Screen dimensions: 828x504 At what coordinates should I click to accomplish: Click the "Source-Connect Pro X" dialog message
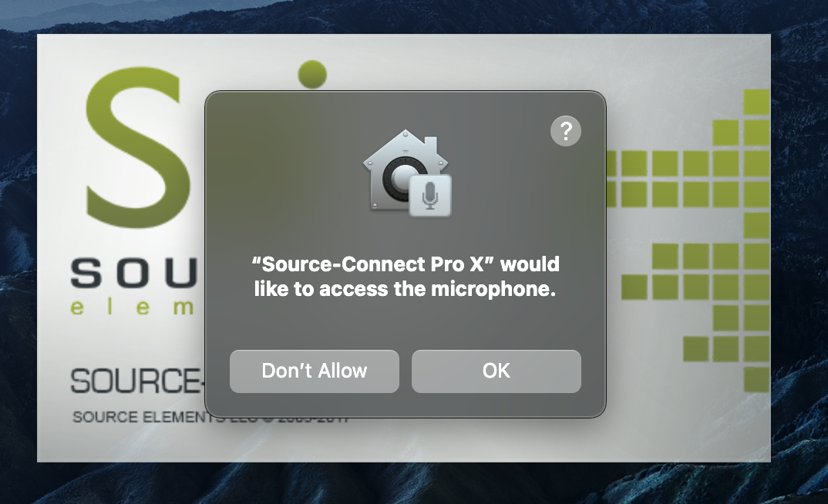point(405,264)
